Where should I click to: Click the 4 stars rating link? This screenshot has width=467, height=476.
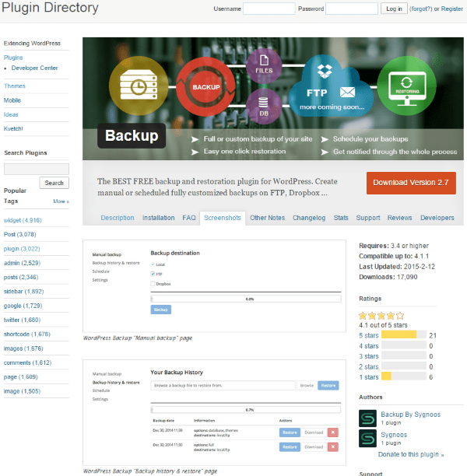point(369,346)
